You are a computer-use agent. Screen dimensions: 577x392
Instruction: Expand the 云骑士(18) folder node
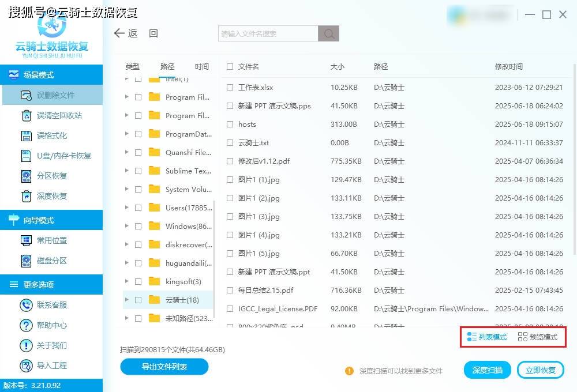coord(127,300)
